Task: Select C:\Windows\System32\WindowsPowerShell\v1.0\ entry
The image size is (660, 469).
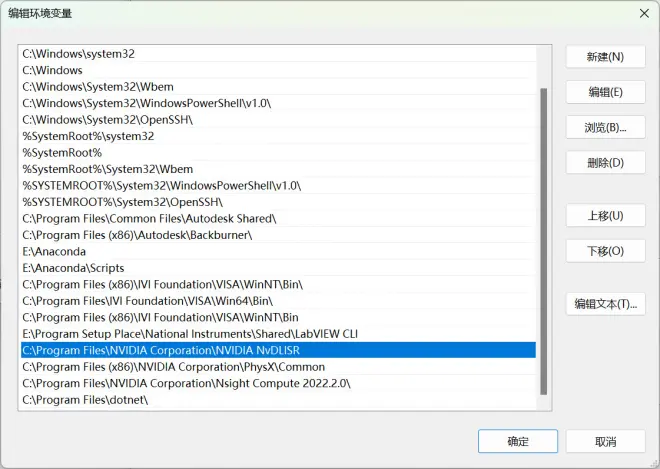Action: tap(278, 103)
